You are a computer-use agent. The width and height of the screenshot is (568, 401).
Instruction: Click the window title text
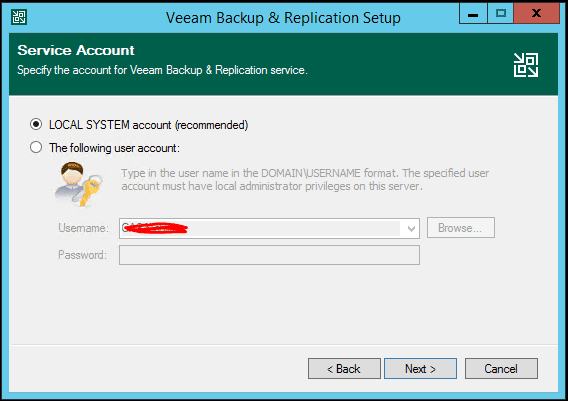click(x=283, y=18)
